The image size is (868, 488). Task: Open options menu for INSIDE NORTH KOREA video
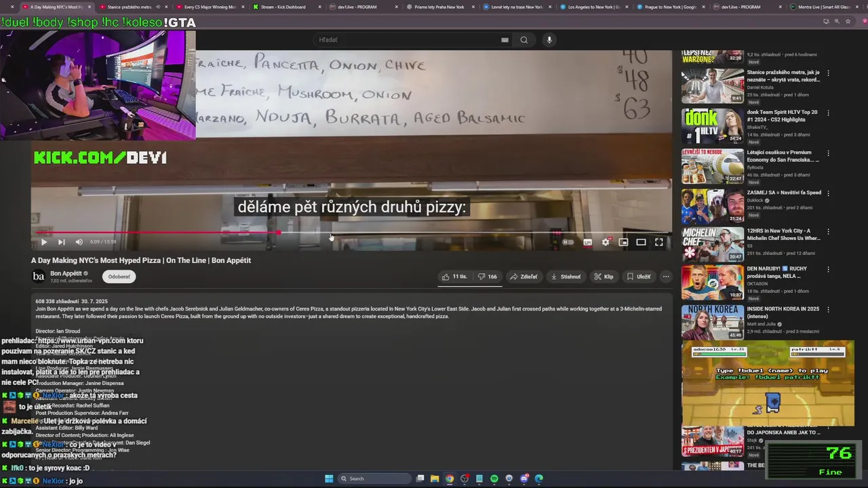[828, 309]
